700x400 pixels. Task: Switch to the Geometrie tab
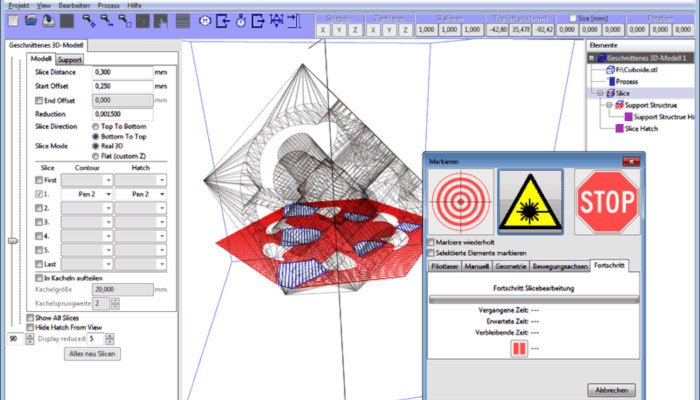[x=511, y=266]
